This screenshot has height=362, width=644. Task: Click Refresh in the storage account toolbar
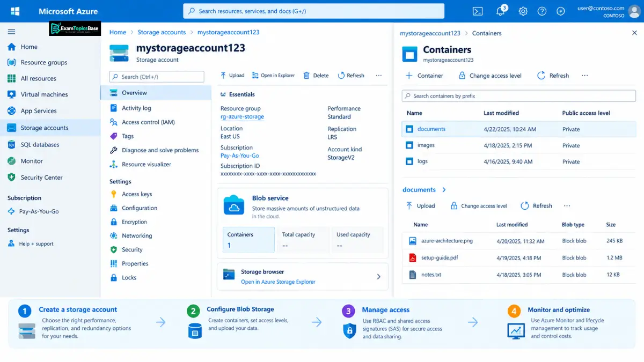351,76
